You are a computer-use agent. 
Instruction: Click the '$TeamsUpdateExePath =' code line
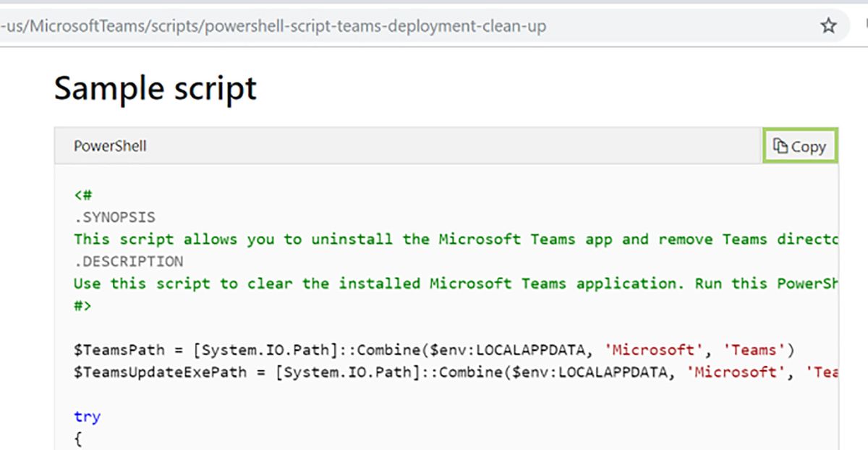456,372
